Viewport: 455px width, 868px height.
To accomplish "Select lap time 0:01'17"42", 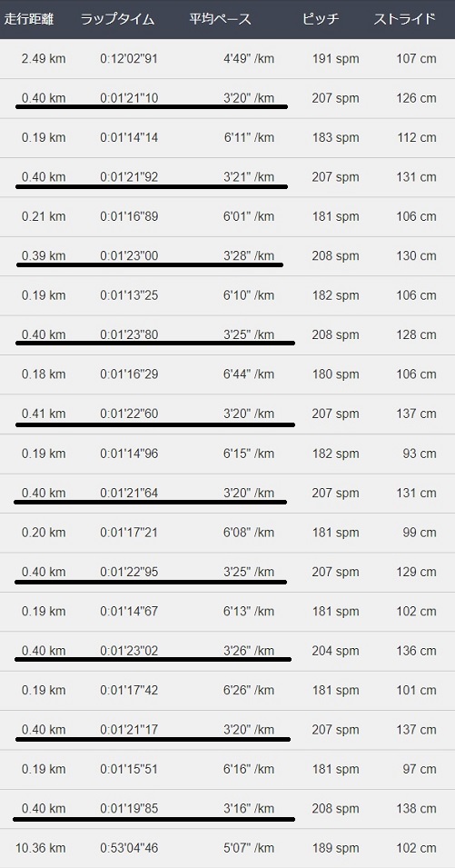I will click(129, 690).
